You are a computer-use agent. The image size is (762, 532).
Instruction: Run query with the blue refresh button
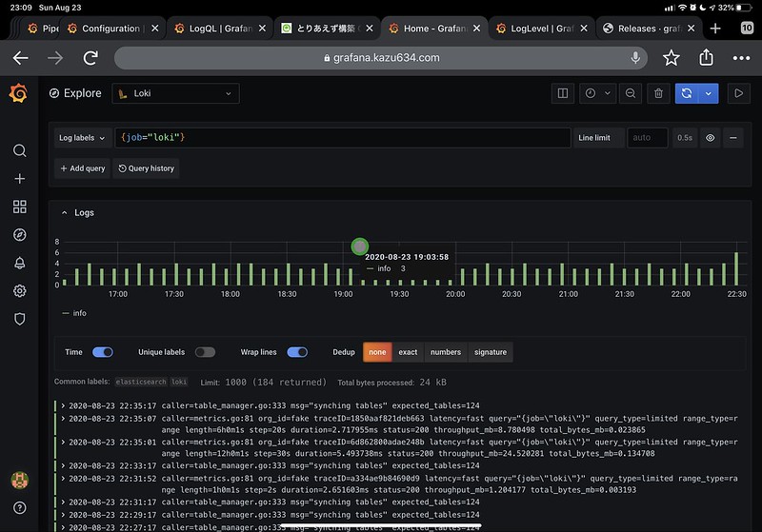coord(686,93)
